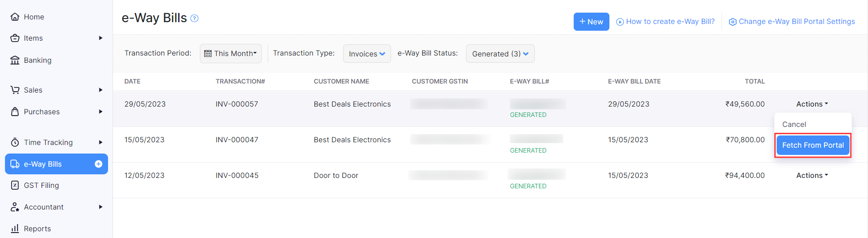Choose Fetch From Portal menu option
Screen dimensions: 868x238
(813, 145)
